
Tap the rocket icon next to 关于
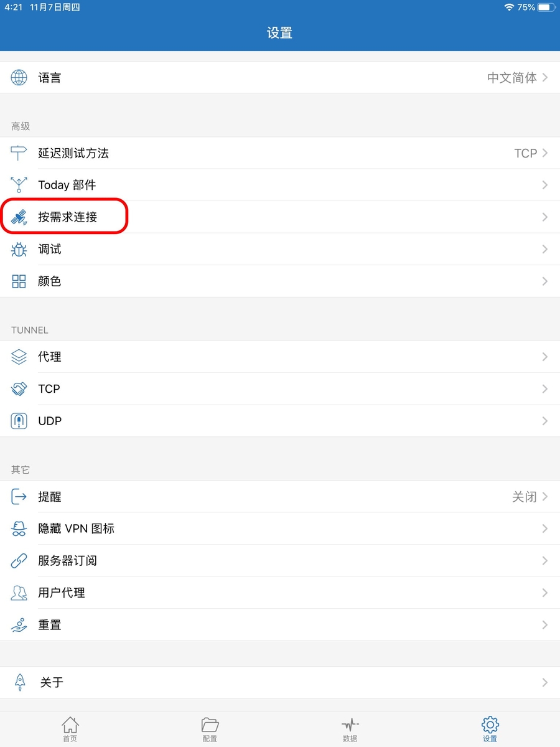pyautogui.click(x=19, y=682)
